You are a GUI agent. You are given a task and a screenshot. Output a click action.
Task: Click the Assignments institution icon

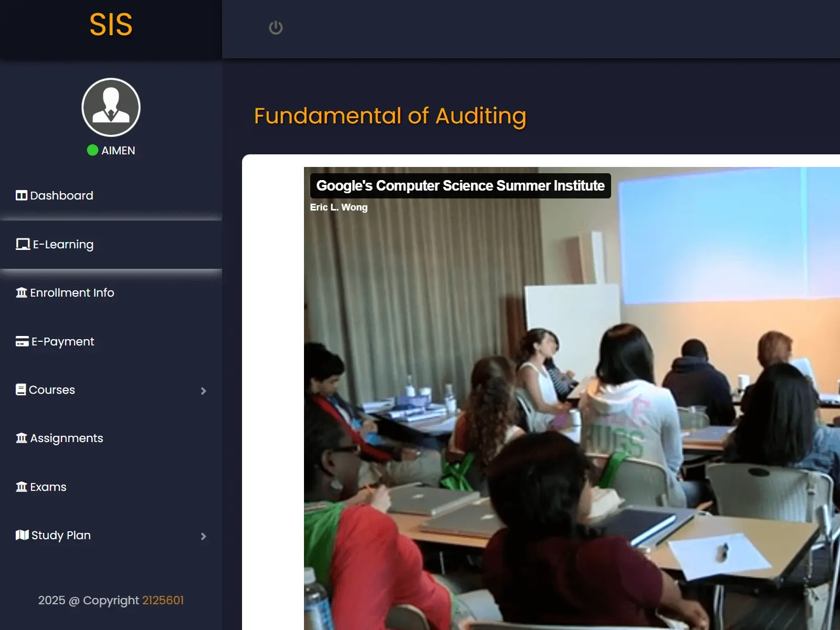(x=22, y=438)
